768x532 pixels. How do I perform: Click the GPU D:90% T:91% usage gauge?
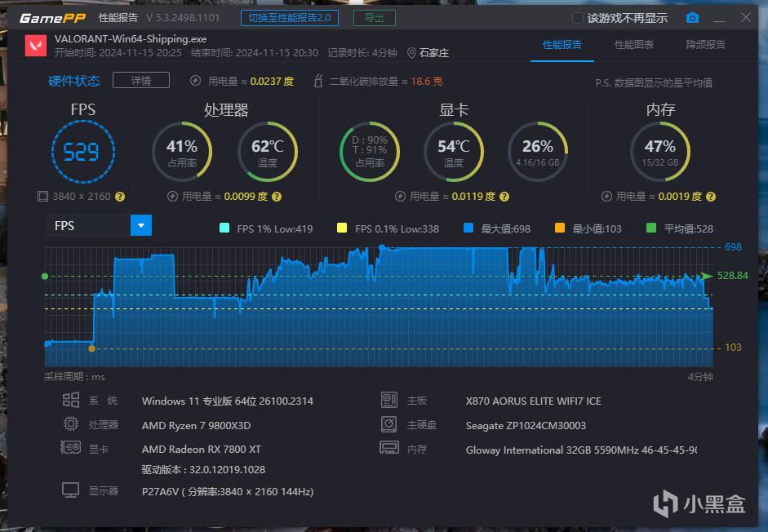coord(370,152)
